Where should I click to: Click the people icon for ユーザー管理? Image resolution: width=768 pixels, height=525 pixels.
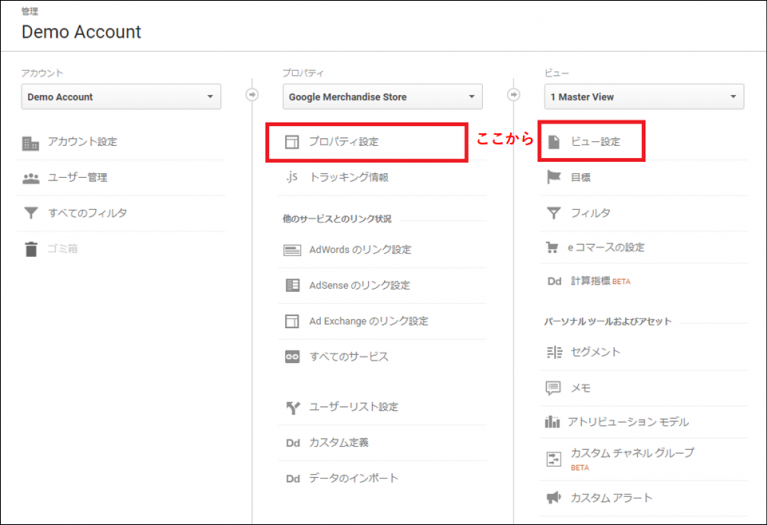click(x=30, y=178)
